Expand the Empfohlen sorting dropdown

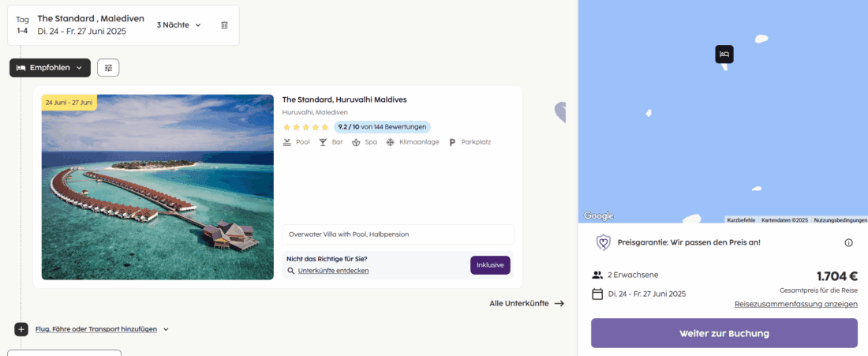point(50,68)
